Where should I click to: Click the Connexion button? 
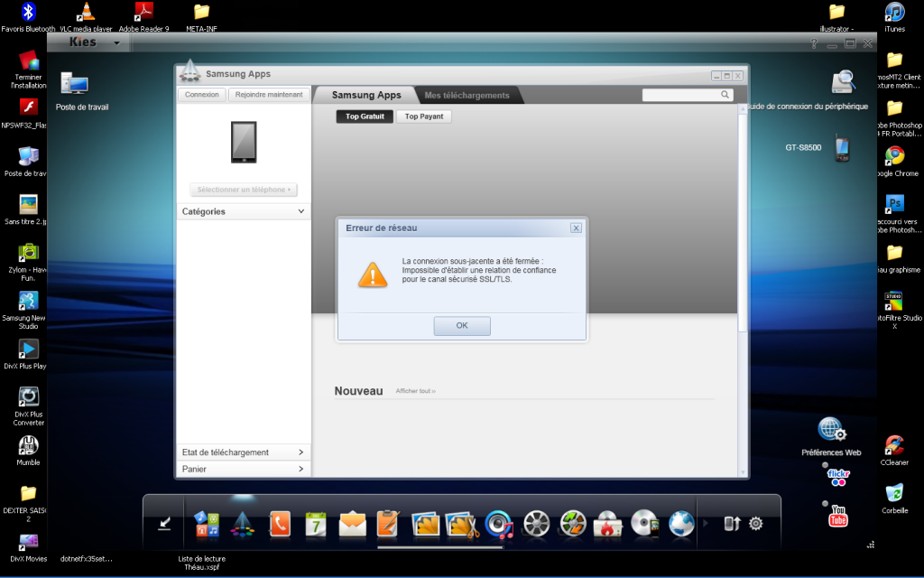(201, 94)
